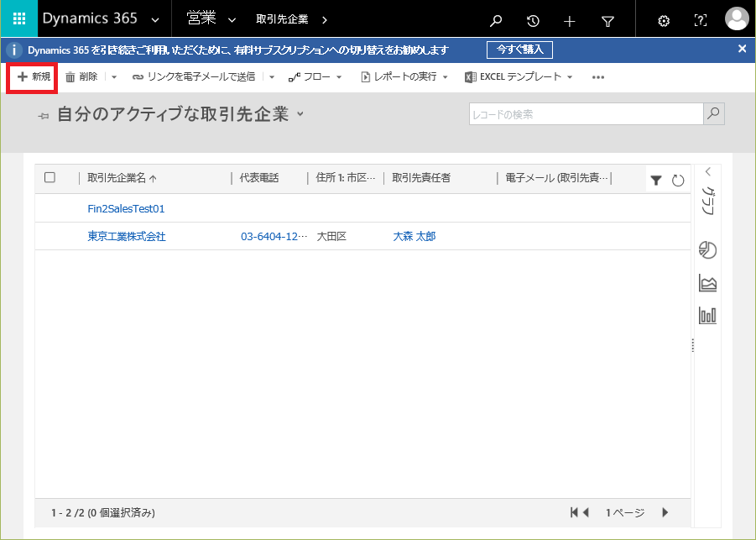This screenshot has width=756, height=540.
Task: Pin the current view with pin icon
Action: tap(44, 116)
